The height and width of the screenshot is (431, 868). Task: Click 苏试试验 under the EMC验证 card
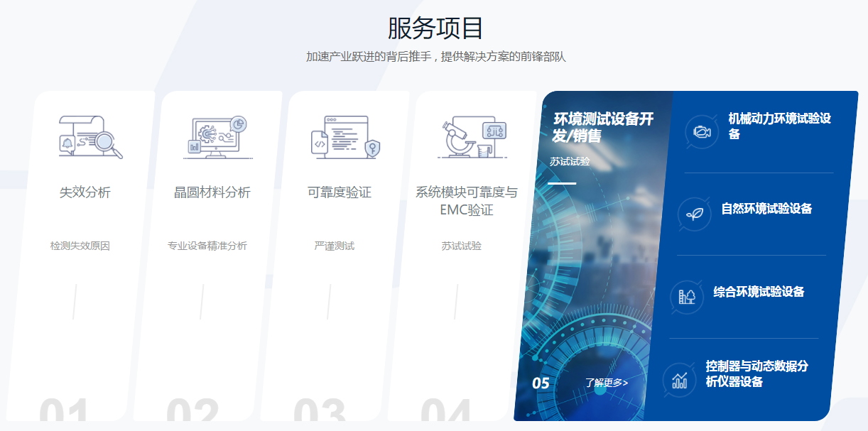coord(462,246)
